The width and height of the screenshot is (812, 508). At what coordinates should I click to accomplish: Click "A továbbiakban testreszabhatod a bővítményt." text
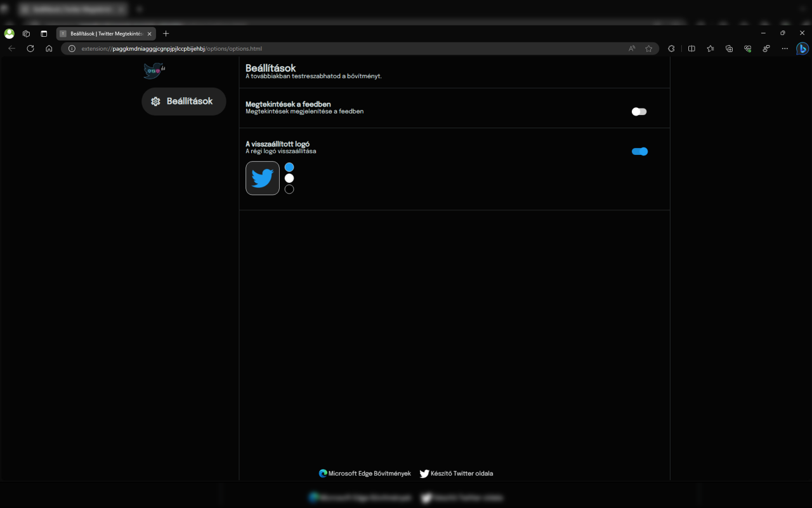[x=313, y=76]
